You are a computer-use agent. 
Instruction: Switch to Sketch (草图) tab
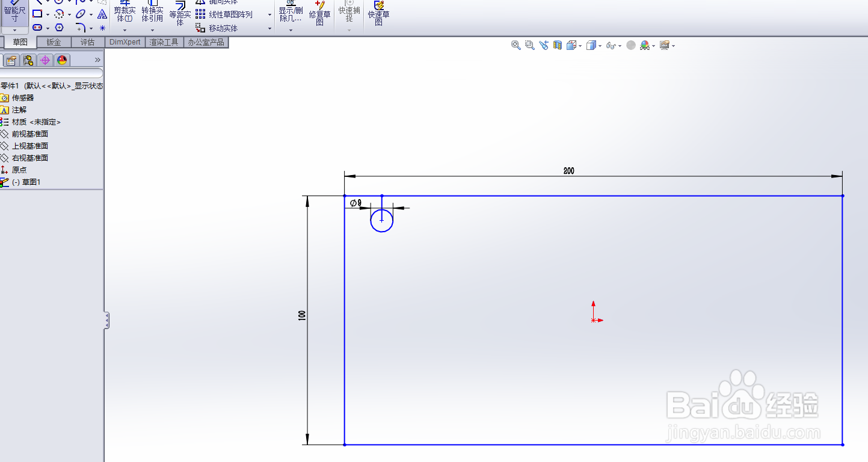20,42
